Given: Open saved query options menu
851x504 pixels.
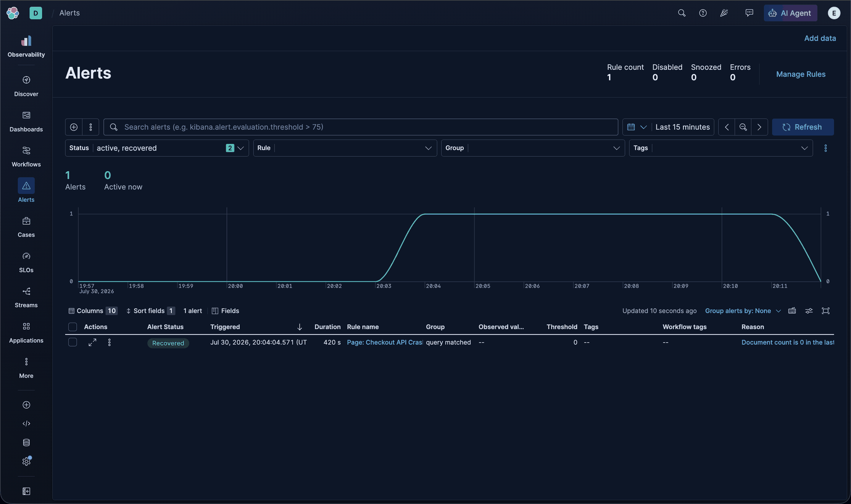Looking at the screenshot, I should click(x=91, y=127).
